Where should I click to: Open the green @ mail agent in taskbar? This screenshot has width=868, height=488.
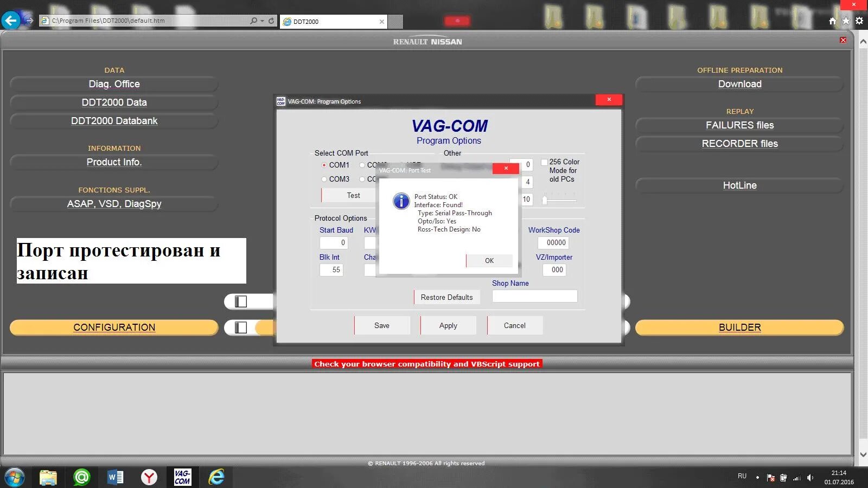(x=82, y=477)
